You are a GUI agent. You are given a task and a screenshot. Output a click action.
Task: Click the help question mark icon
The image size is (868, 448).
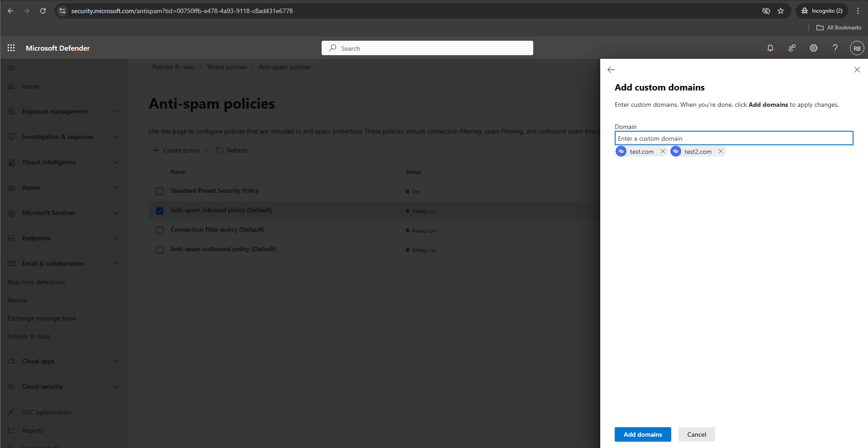[835, 48]
